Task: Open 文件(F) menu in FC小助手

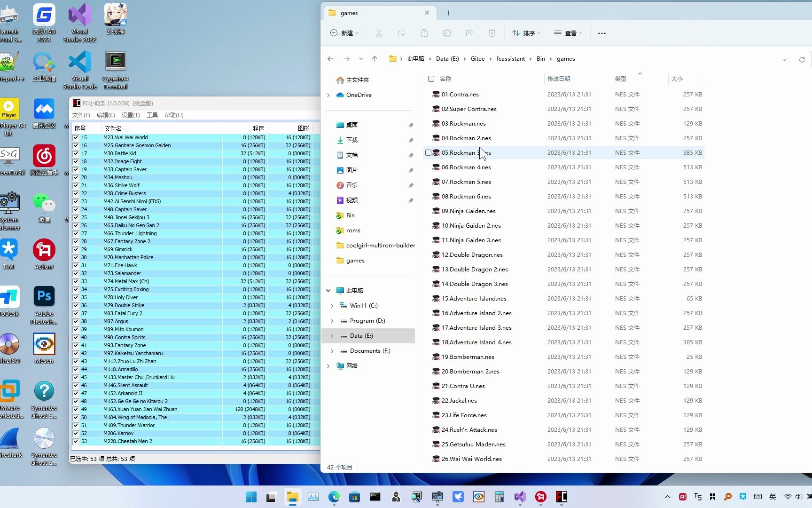Action: click(81, 115)
